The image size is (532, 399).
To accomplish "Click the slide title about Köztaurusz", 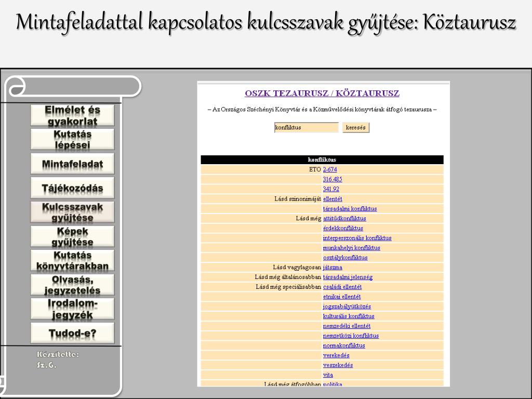I will [x=266, y=22].
